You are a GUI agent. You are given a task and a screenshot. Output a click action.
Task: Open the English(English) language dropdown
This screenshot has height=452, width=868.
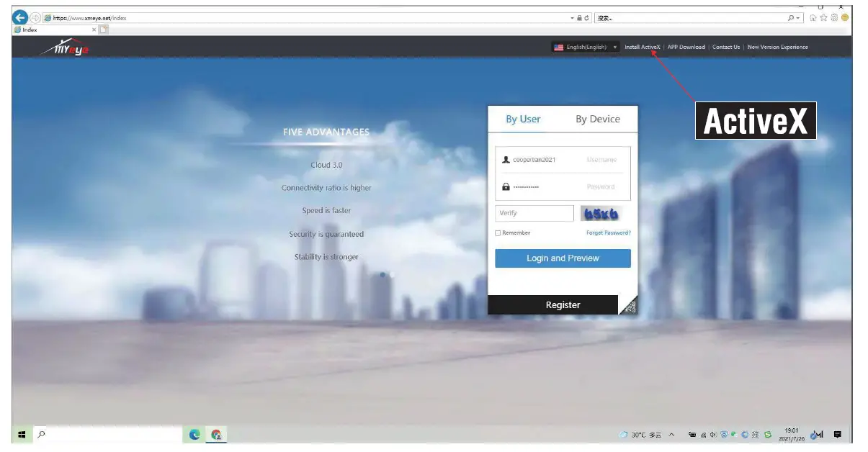click(x=586, y=47)
